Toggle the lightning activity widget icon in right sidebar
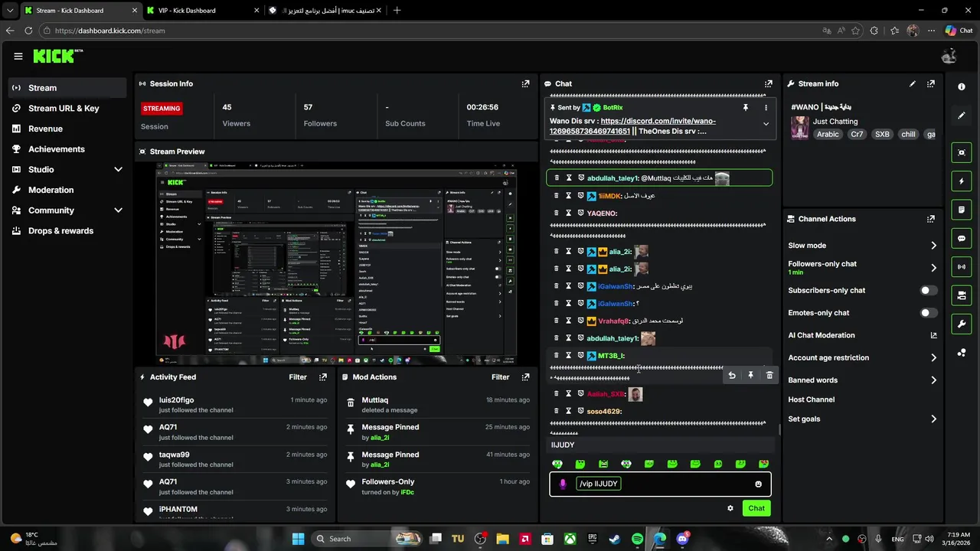 click(x=962, y=181)
